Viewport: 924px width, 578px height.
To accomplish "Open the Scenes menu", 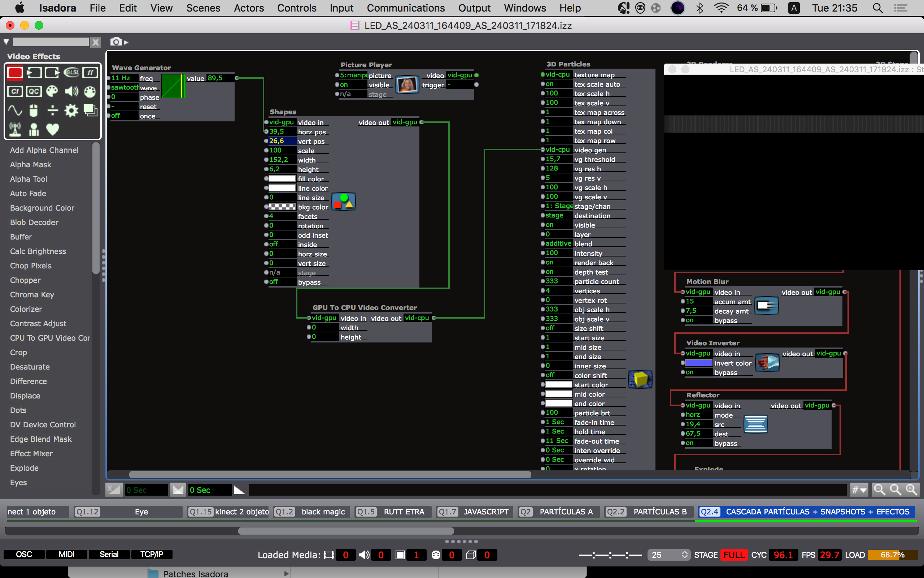I will tap(203, 8).
